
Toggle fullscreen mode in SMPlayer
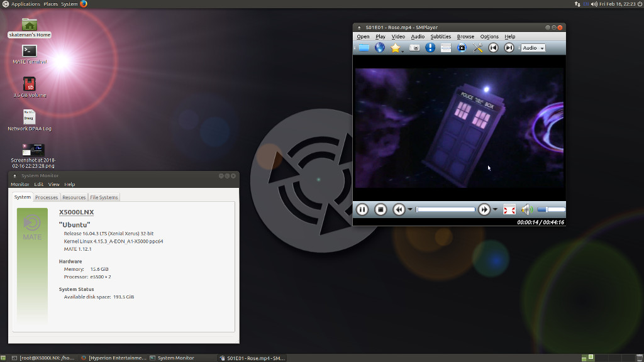509,210
